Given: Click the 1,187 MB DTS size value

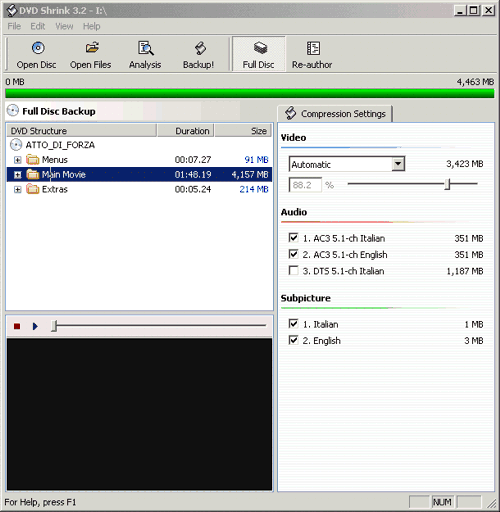Looking at the screenshot, I should click(x=465, y=271).
